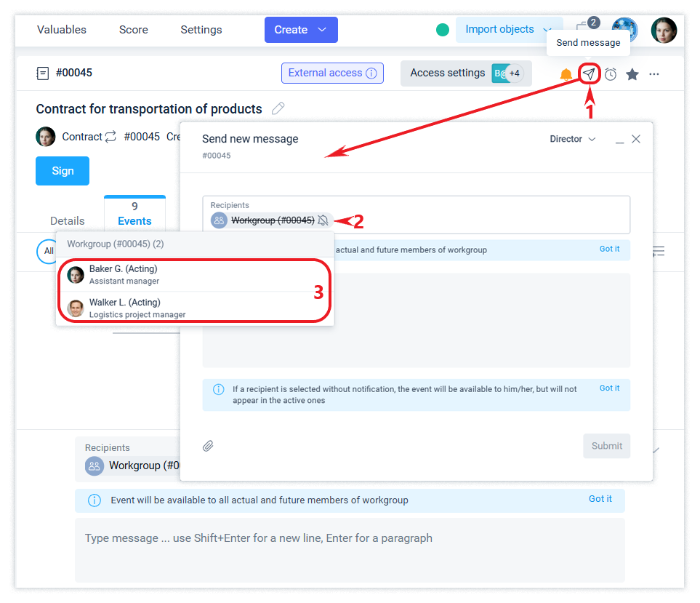
Task: Mark document with the star favorite icon
Action: [632, 74]
